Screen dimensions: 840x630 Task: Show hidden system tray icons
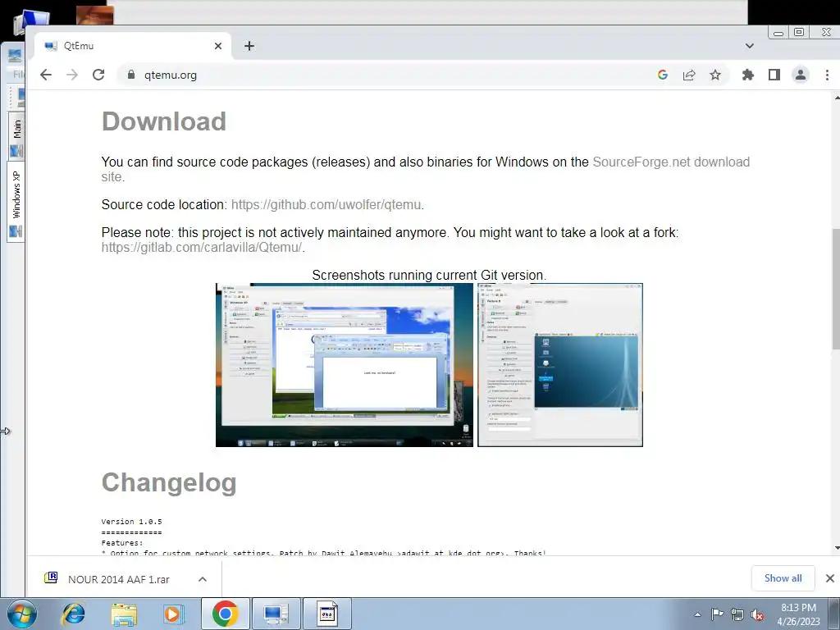coord(697,614)
